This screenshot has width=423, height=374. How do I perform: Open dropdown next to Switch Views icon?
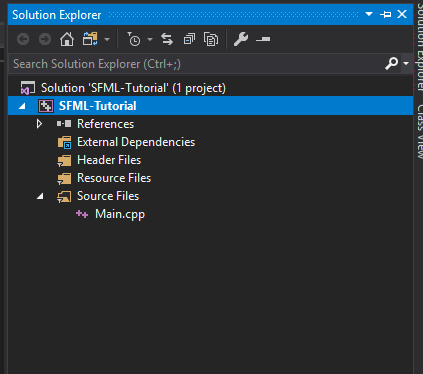(107, 39)
